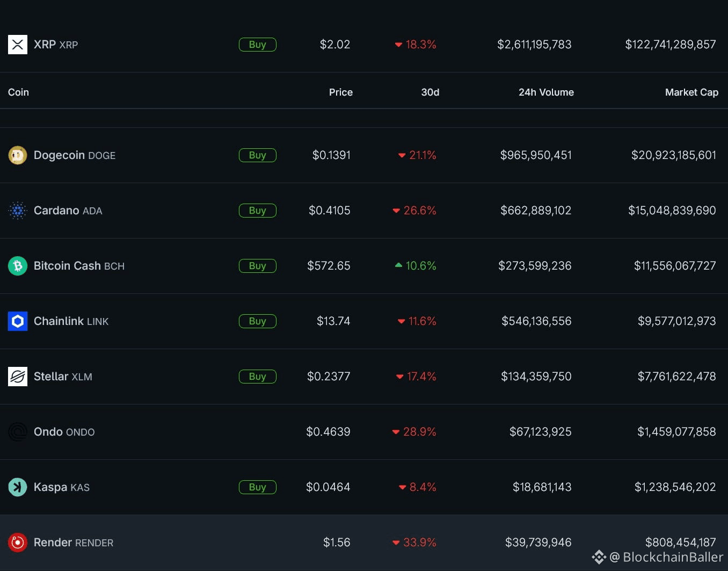Buy Bitcoin Cash using its Buy button

pos(257,265)
